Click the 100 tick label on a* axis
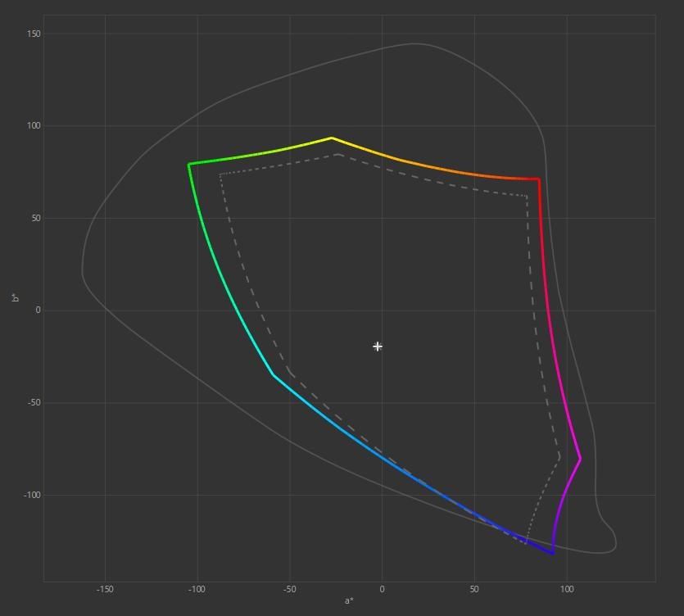Screen dimensions: 684x616 [567, 590]
